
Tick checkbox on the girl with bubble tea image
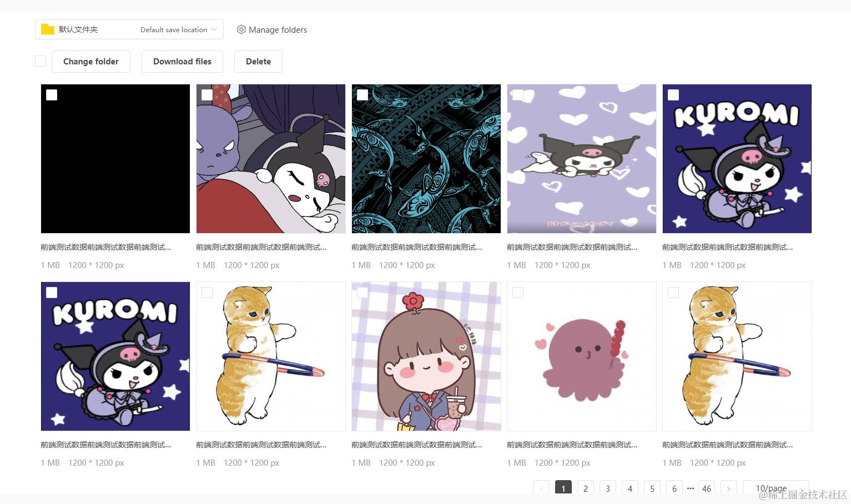tap(362, 293)
